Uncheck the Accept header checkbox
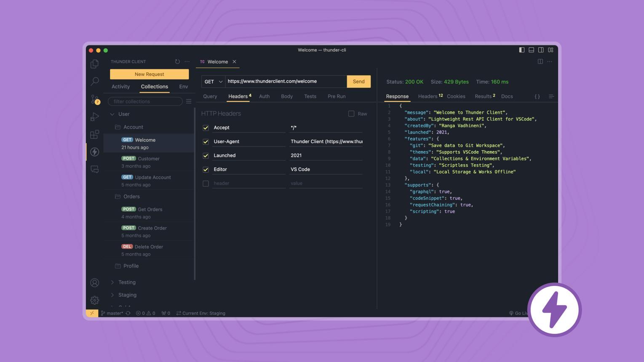This screenshot has height=362, width=644. [x=206, y=128]
